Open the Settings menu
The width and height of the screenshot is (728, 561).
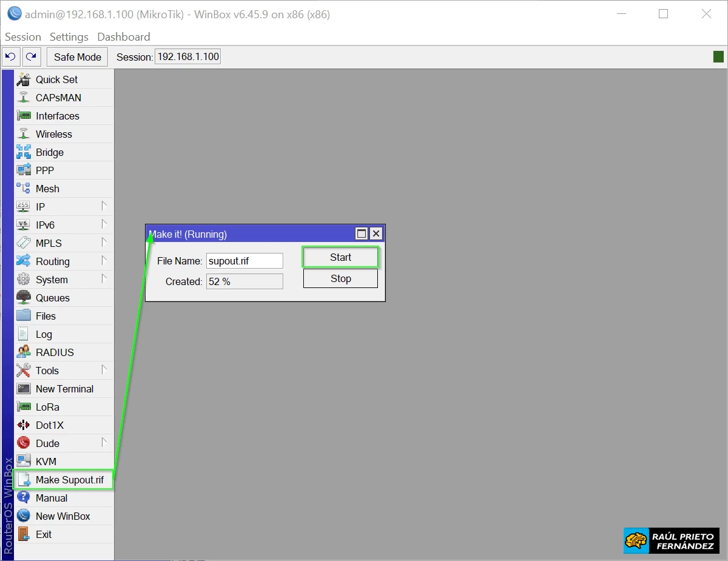coord(68,36)
